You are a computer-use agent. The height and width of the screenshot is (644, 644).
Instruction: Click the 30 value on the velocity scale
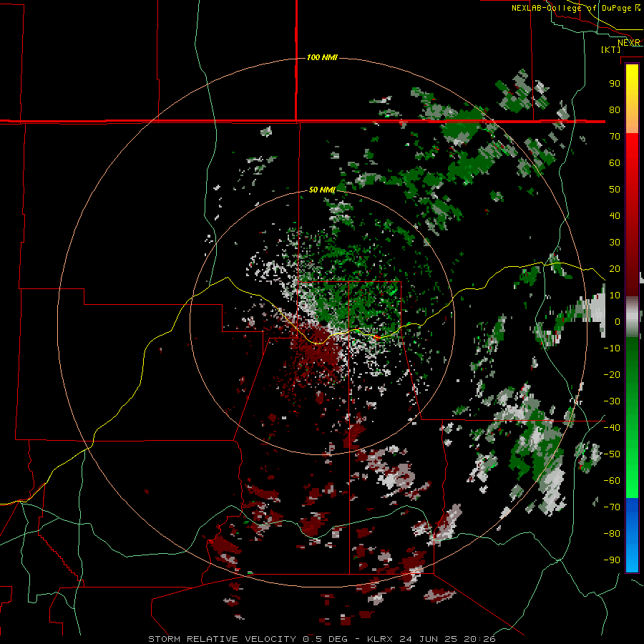(615, 243)
